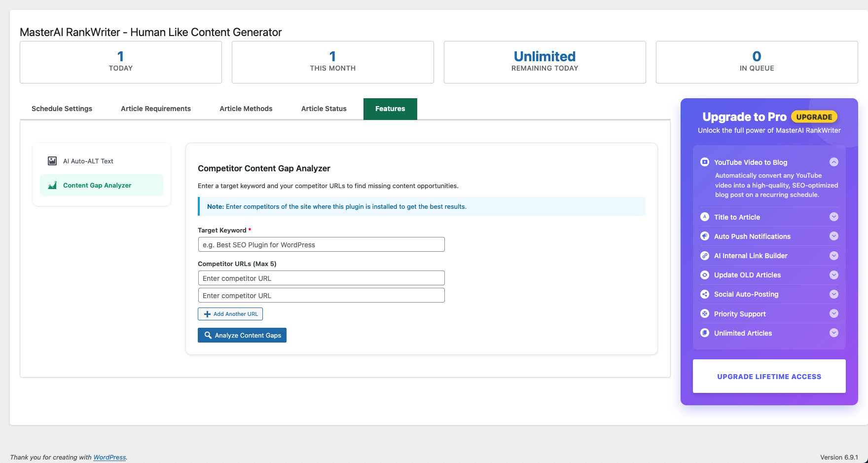
Task: Click the Content Gap Analyzer chart icon
Action: (52, 185)
